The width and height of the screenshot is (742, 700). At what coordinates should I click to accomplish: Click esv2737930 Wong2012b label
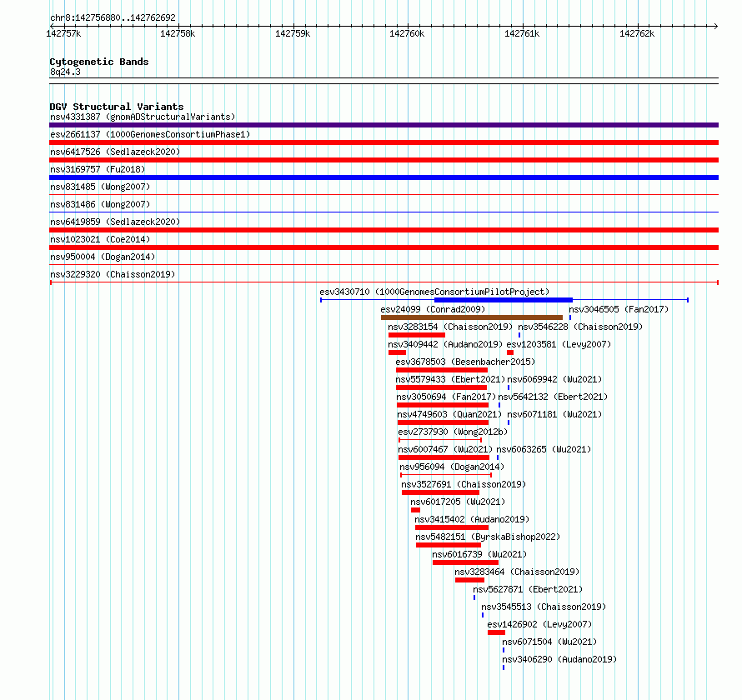pos(453,432)
